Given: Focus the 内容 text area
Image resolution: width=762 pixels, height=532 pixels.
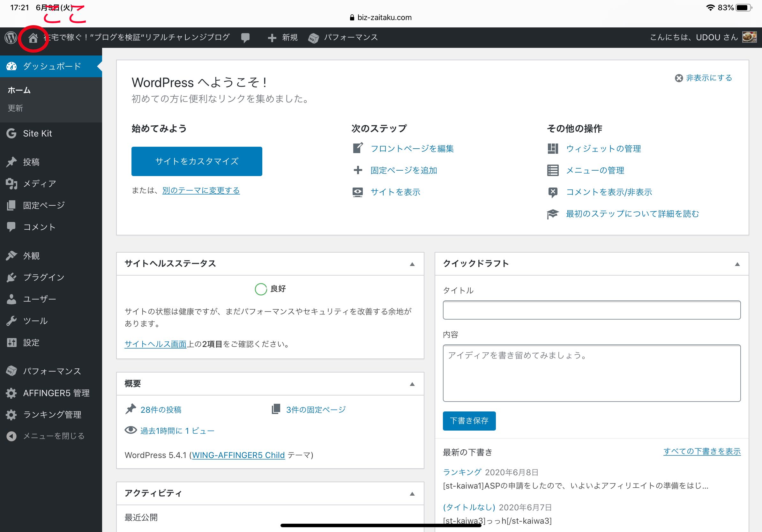Looking at the screenshot, I should [591, 373].
